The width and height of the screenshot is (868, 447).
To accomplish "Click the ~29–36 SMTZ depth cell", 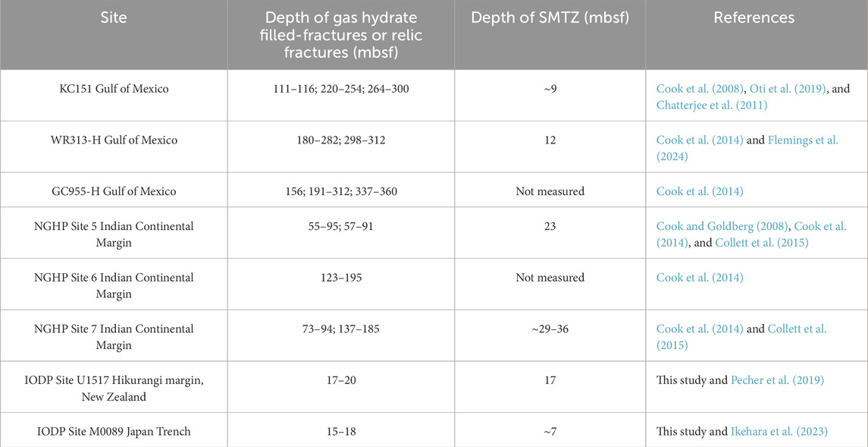I will point(550,329).
